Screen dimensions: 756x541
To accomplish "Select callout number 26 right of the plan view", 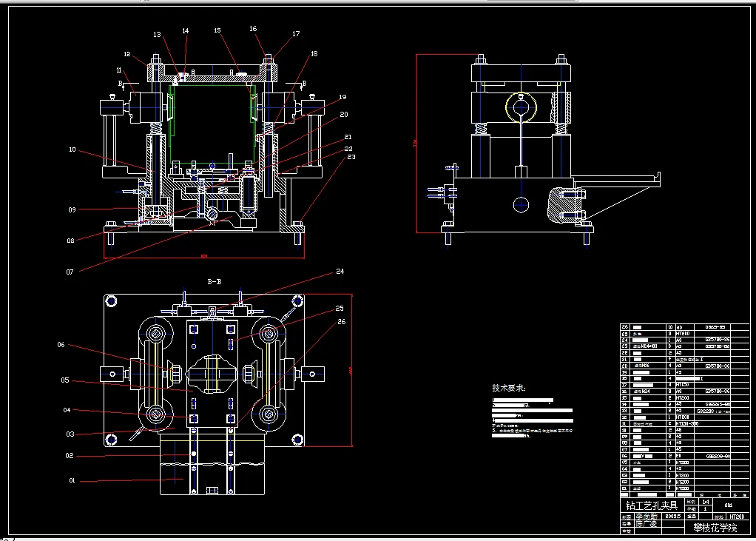I will click(342, 322).
